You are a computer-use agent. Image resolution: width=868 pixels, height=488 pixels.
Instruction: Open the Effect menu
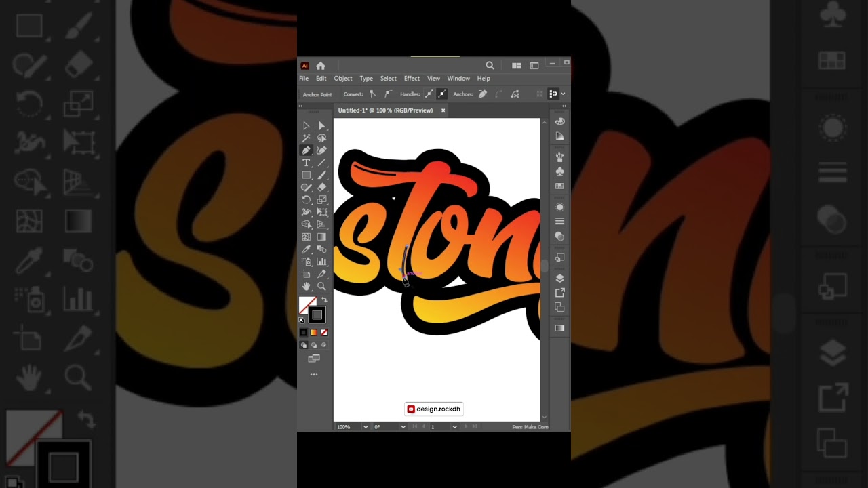coord(412,79)
